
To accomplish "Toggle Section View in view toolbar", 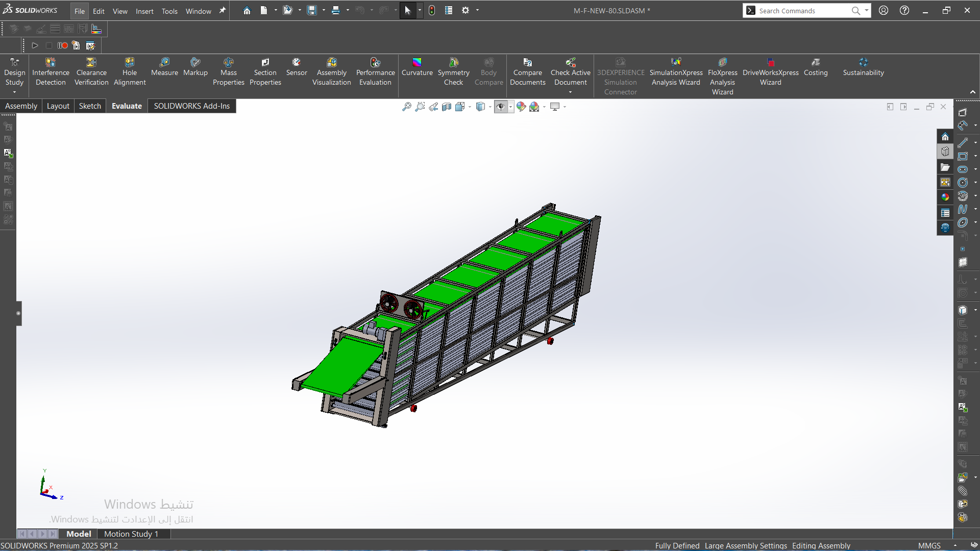I will [447, 107].
